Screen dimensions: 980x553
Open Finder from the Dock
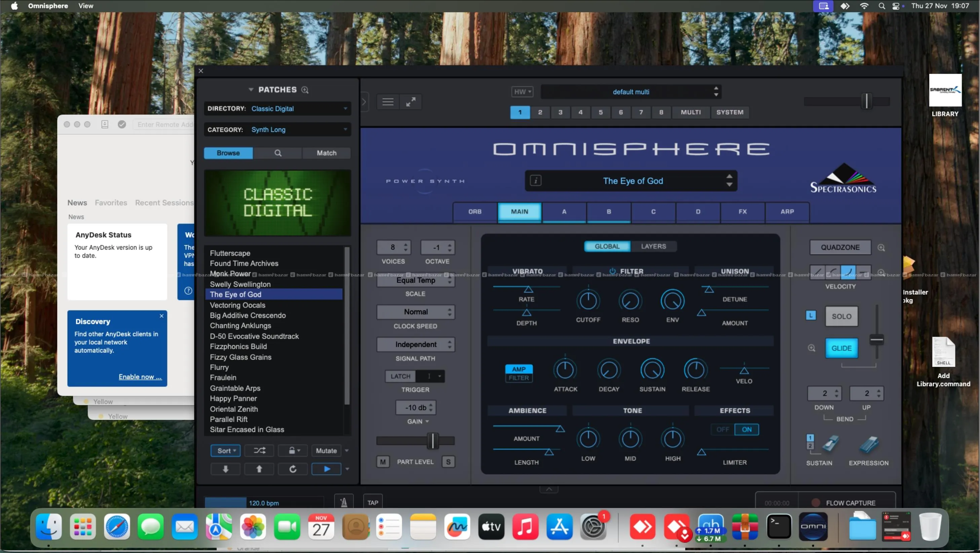click(x=49, y=527)
